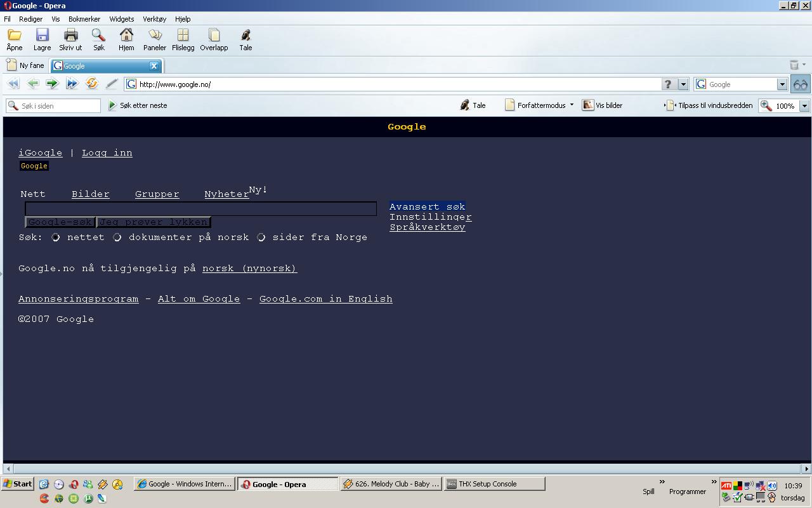The image size is (812, 508).
Task: Open the Vis menu
Action: 56,19
